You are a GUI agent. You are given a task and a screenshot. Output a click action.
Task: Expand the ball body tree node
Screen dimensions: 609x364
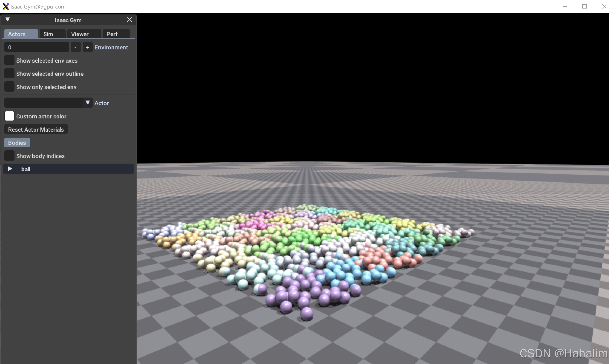click(x=10, y=169)
